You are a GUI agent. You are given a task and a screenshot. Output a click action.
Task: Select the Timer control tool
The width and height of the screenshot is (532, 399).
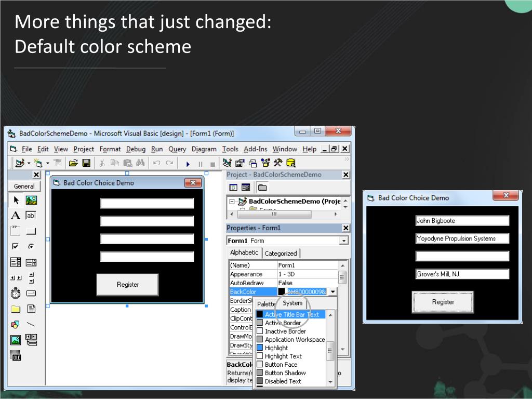[16, 293]
